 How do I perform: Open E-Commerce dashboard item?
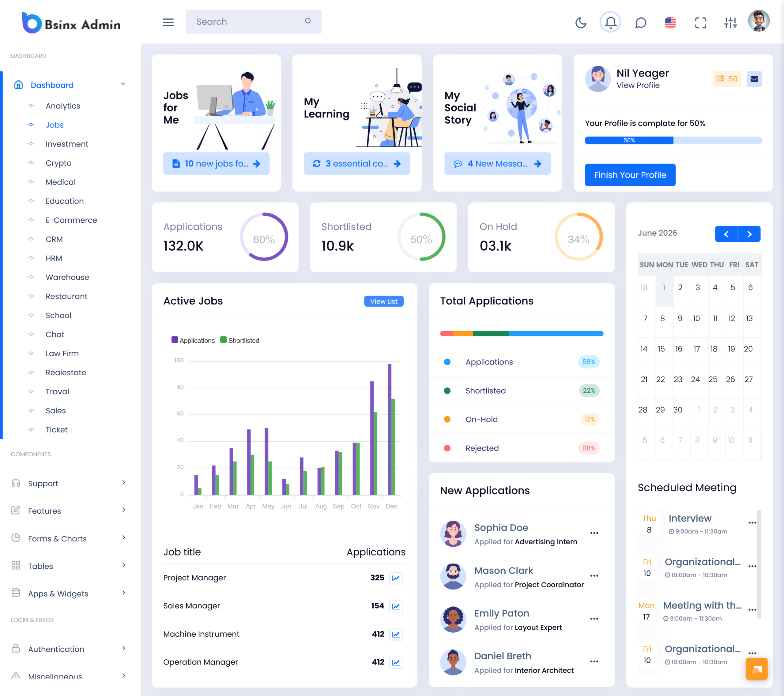tap(71, 220)
